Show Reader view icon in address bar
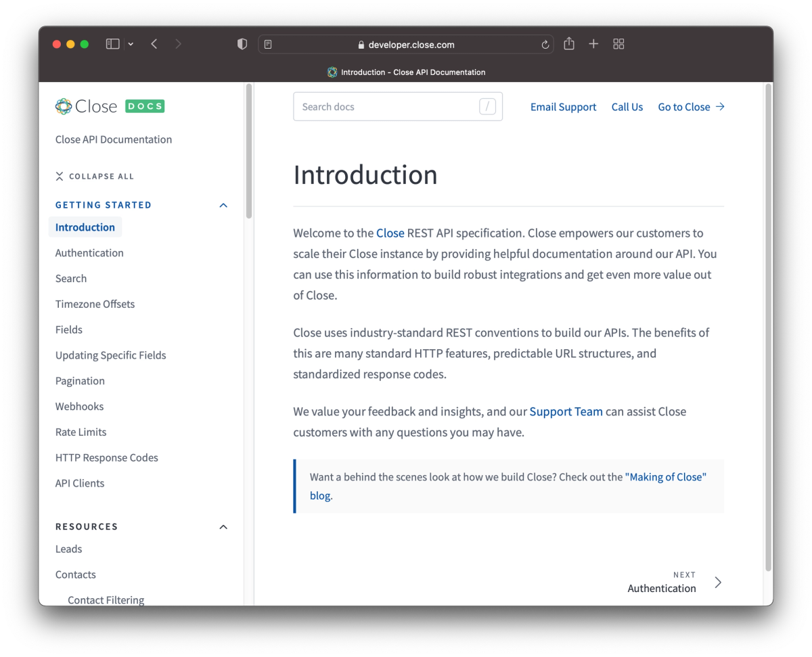The width and height of the screenshot is (812, 657). (x=268, y=45)
